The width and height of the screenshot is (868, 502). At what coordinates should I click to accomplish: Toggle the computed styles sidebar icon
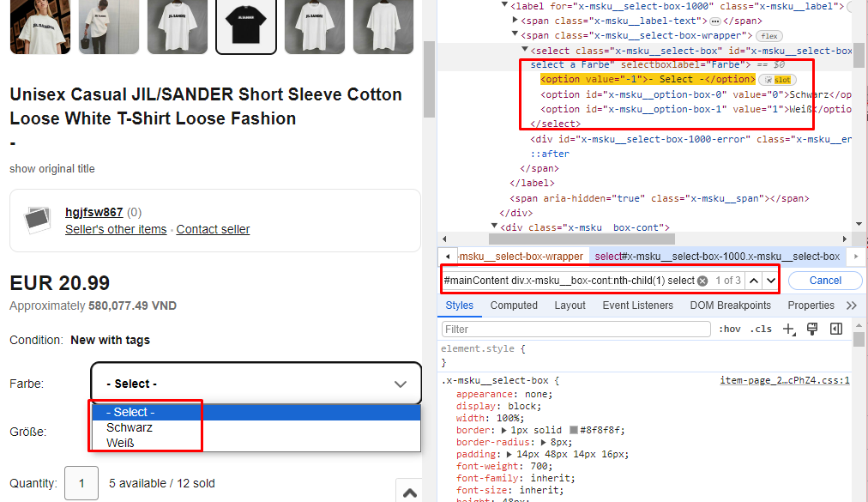click(836, 329)
